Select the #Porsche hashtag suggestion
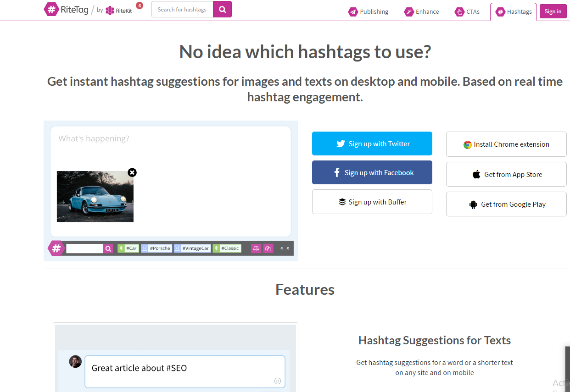Viewport: 570px width, 392px height. pyautogui.click(x=156, y=248)
